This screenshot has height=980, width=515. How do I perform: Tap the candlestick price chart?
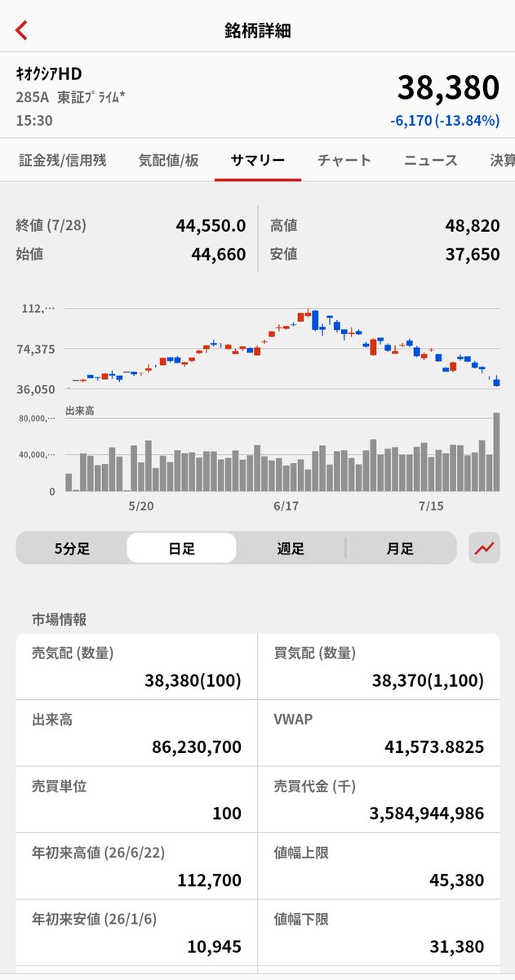[283, 350]
